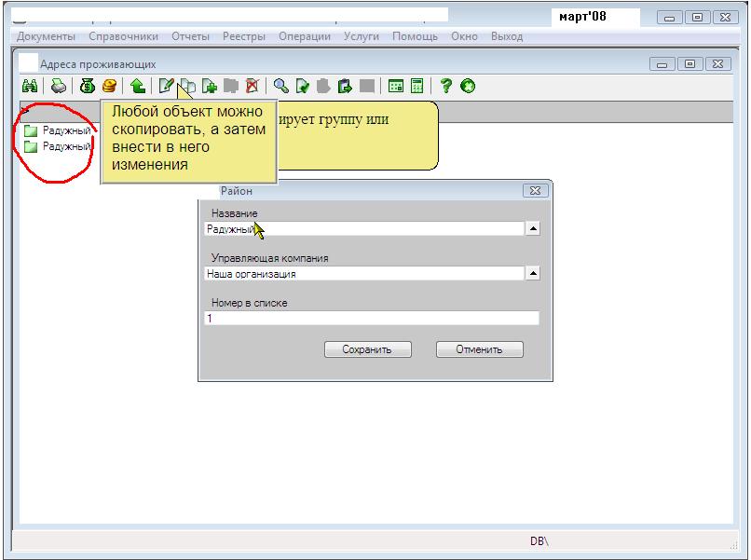Open the Документы menu
Viewport: 751px width, 560px height.
pos(46,36)
